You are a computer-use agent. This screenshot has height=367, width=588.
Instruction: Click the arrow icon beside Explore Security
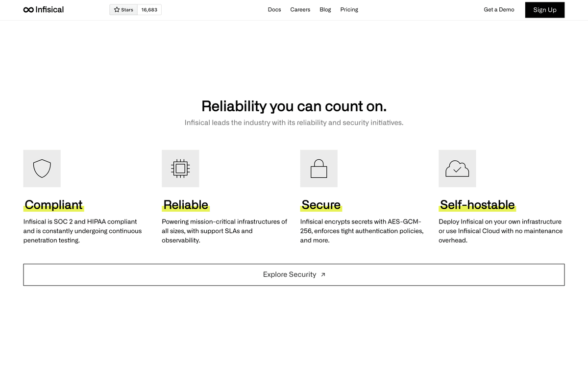pos(323,275)
